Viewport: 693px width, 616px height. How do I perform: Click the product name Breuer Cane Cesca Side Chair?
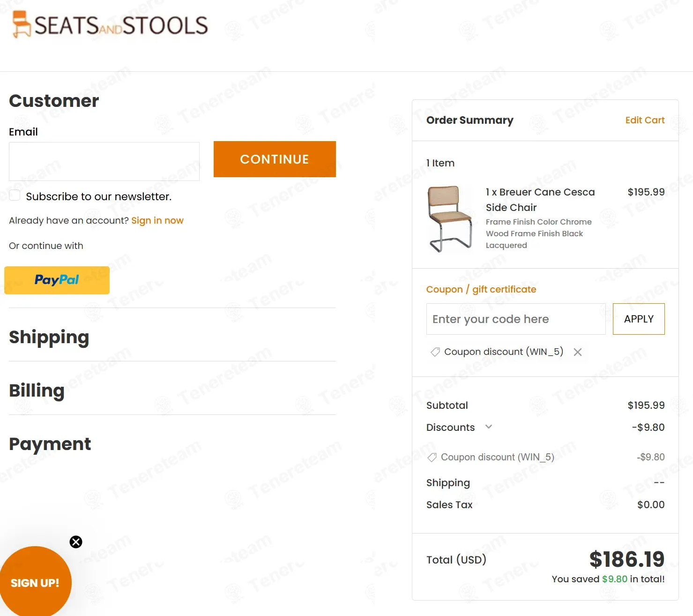coord(540,200)
